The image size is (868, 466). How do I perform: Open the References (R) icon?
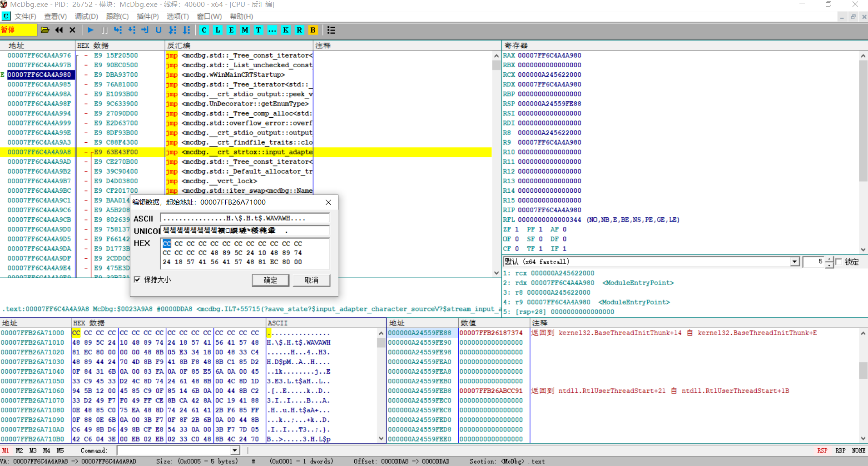(299, 30)
